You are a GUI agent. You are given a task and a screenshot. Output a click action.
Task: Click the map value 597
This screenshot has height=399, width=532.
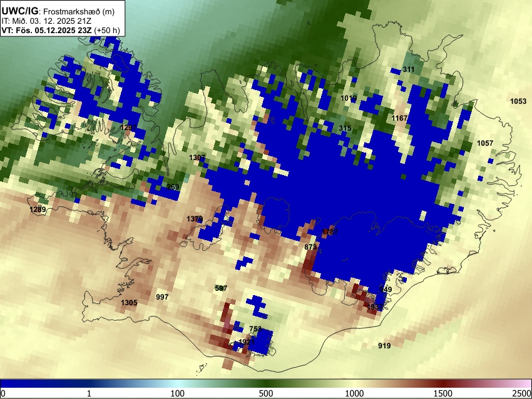click(221, 288)
